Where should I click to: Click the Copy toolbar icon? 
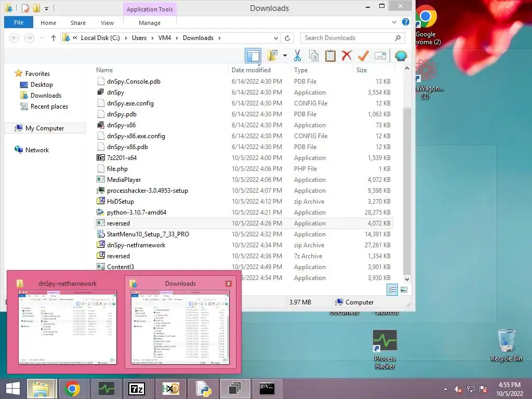[314, 56]
